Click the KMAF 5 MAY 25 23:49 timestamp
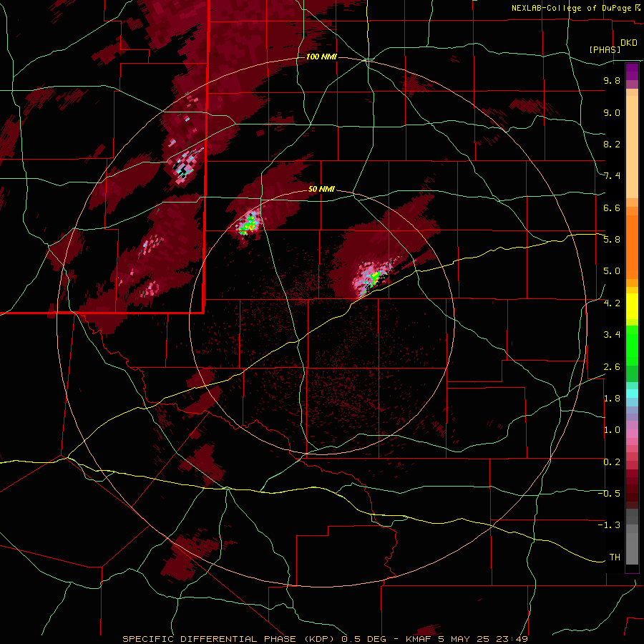644x644 pixels. [467, 639]
